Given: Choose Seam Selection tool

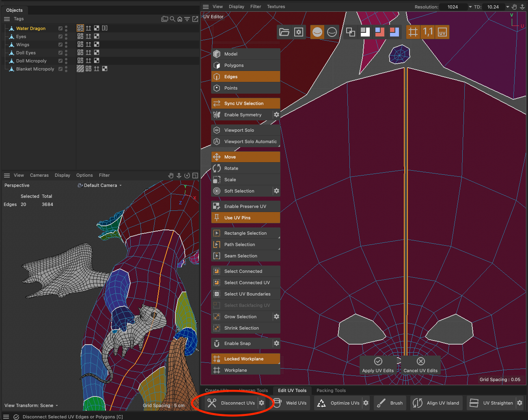Looking at the screenshot, I should 246,256.
